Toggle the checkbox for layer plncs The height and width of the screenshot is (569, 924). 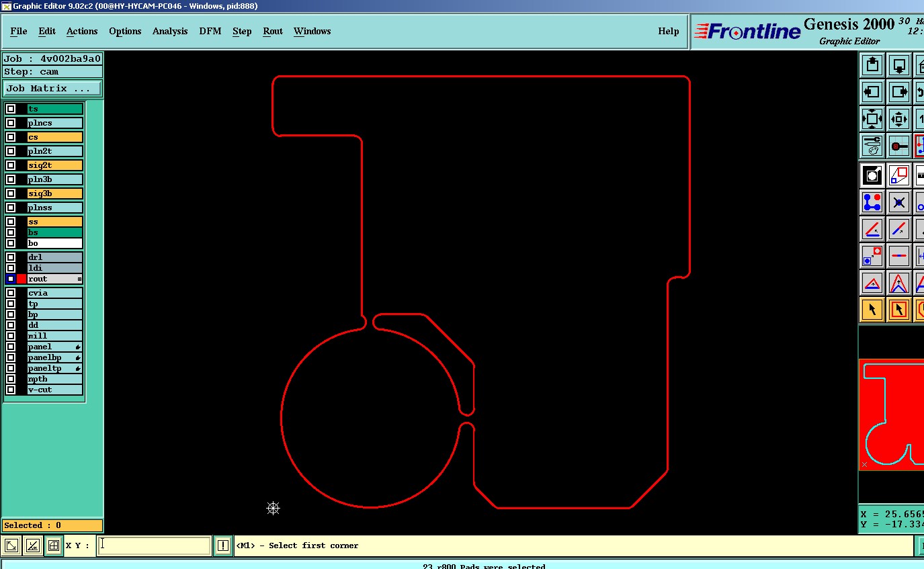[x=11, y=123]
